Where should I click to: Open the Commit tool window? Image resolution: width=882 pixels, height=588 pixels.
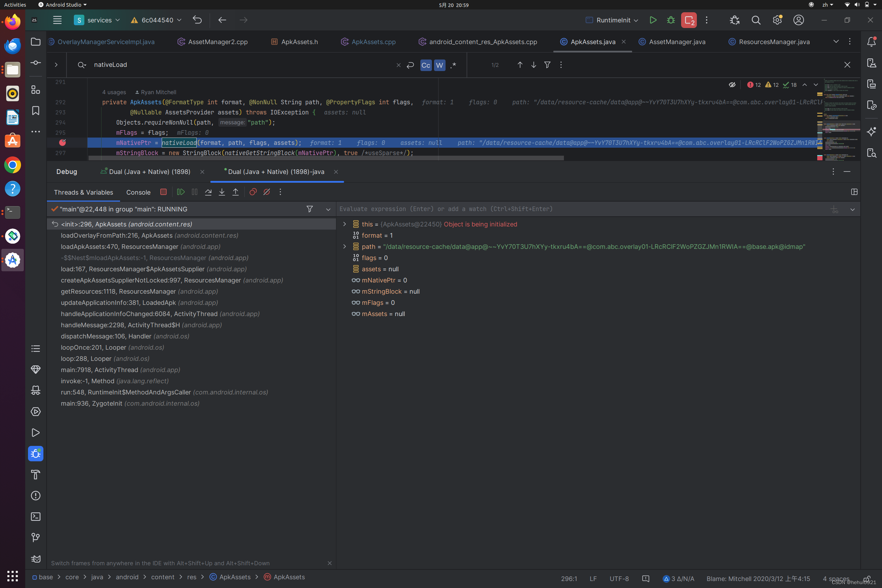pos(36,63)
